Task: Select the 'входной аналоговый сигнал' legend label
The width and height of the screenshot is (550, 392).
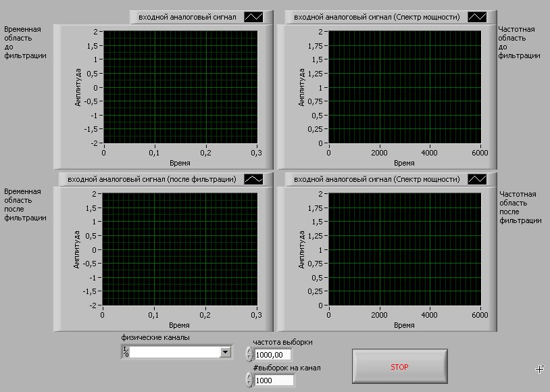Action: click(x=187, y=17)
